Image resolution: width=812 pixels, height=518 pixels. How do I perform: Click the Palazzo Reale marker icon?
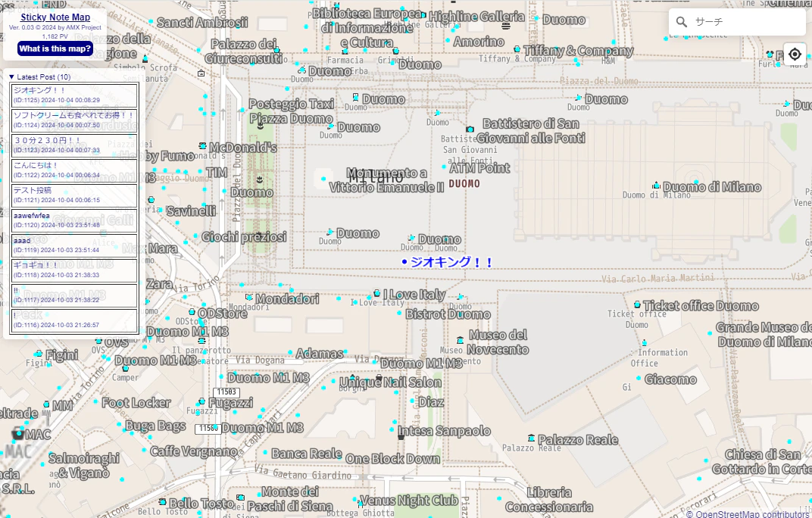(x=531, y=438)
